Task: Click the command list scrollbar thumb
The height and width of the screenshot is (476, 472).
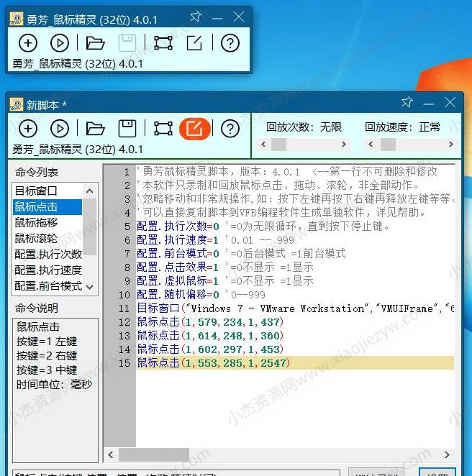Action: (90, 227)
